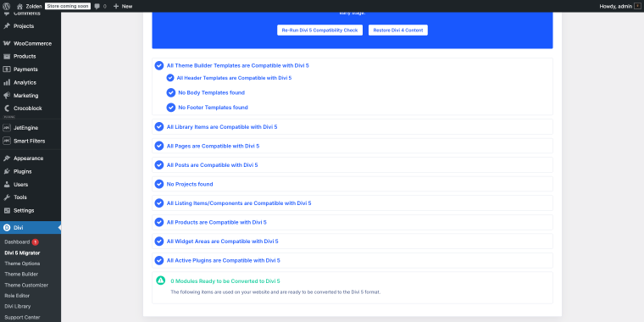Open Theme Customizer submenu item
Image resolution: width=644 pixels, height=322 pixels.
(x=26, y=285)
